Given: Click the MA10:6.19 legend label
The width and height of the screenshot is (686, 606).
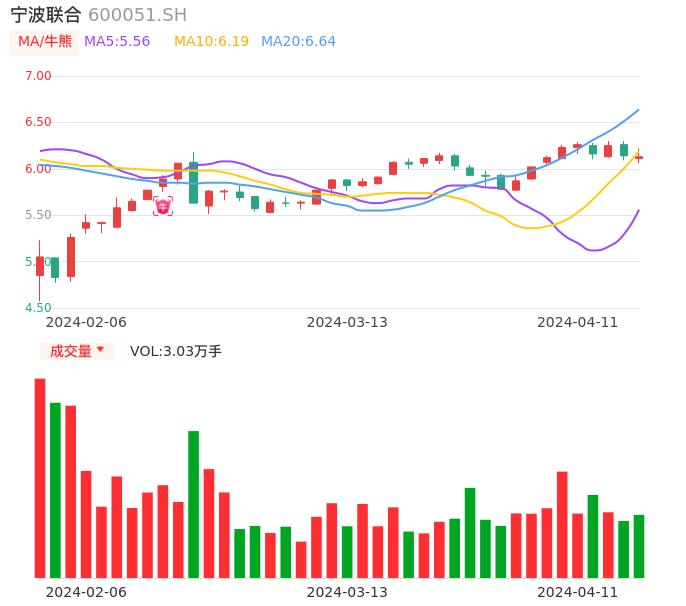Looking at the screenshot, I should [x=211, y=42].
